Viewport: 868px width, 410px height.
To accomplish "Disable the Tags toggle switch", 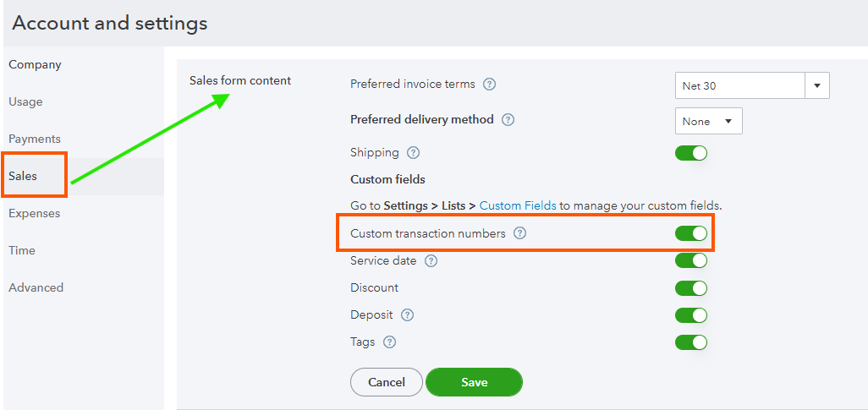I will [690, 342].
